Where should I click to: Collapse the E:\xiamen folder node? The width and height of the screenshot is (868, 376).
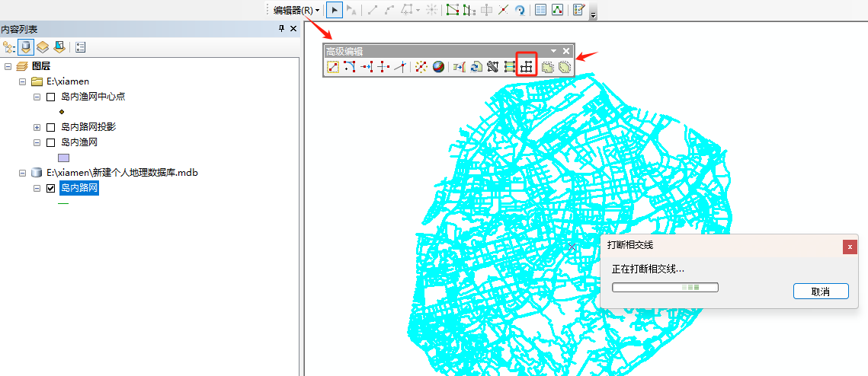(23, 81)
